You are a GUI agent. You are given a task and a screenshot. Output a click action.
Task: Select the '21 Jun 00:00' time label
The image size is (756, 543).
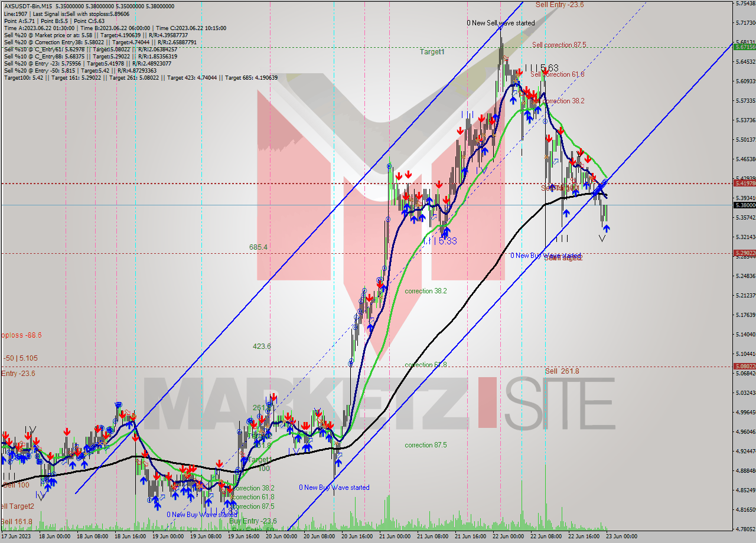395,537
